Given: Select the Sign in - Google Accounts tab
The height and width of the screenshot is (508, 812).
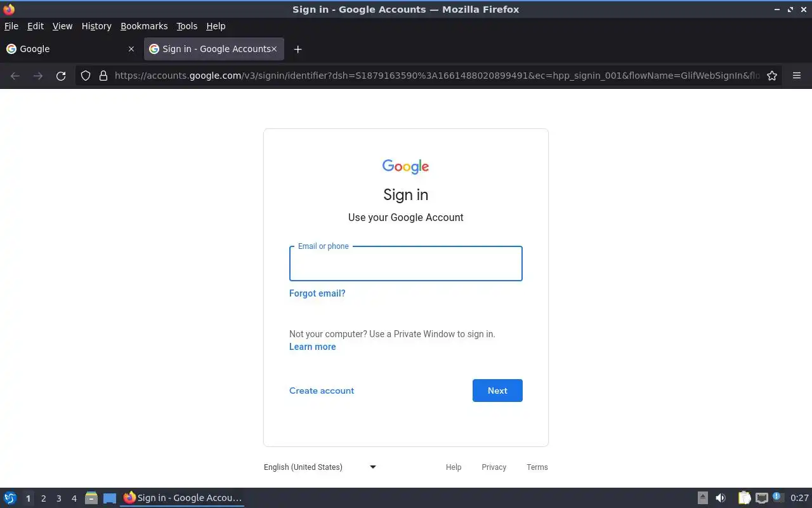Looking at the screenshot, I should point(214,49).
